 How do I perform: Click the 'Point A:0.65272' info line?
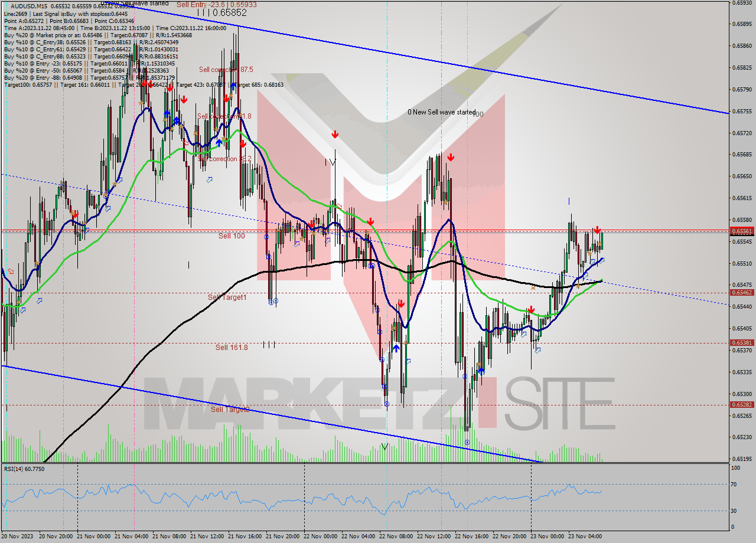[69, 20]
